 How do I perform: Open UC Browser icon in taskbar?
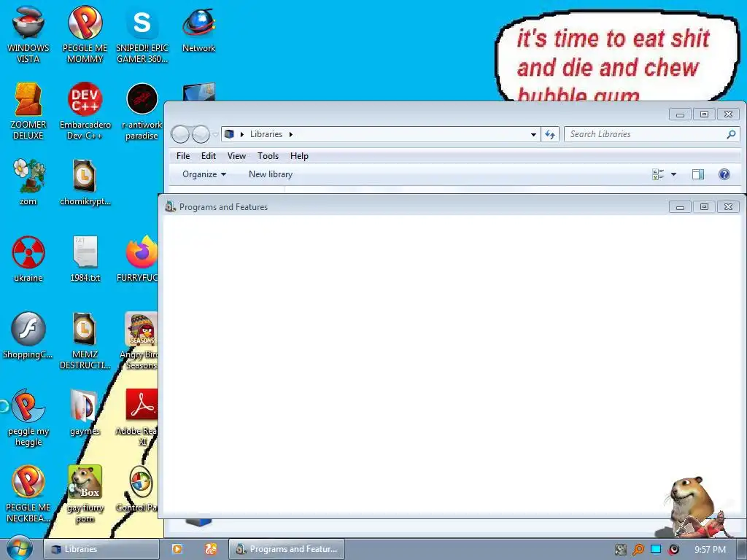[211, 549]
